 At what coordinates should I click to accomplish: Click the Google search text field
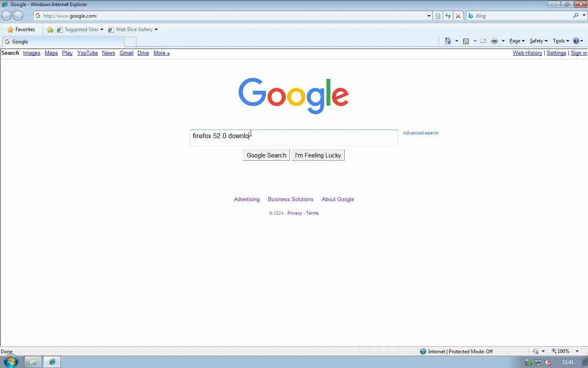tap(294, 138)
